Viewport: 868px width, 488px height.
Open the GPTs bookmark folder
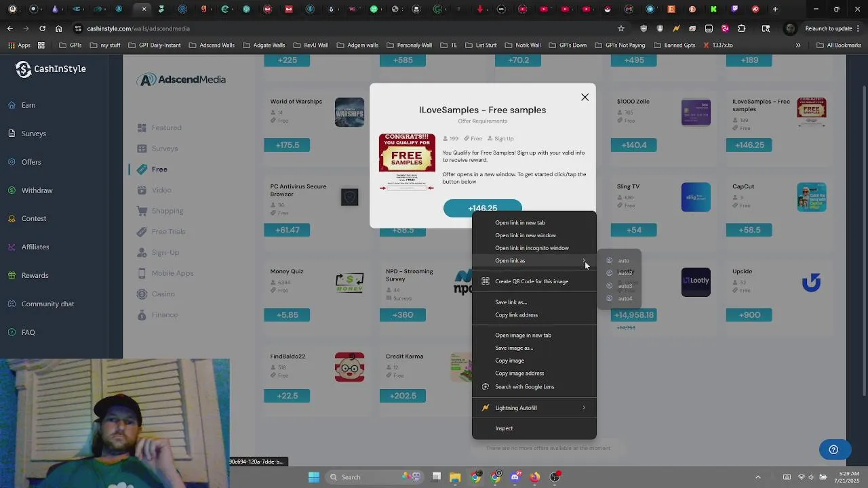(x=71, y=45)
